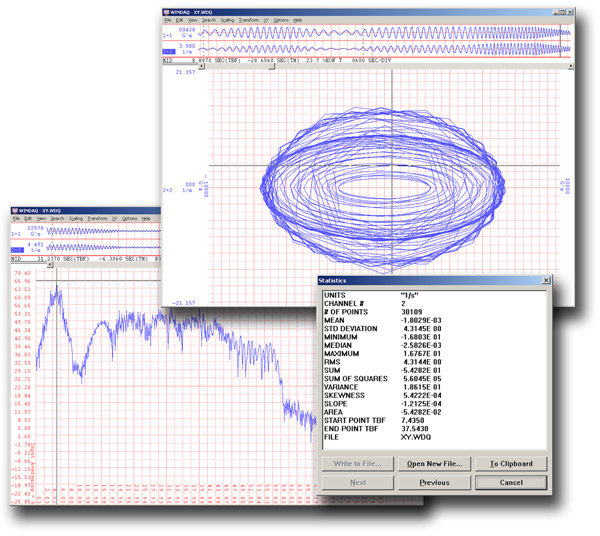Select the highlighted 2=2 channel label in the front window
The image size is (600, 536).
tap(169, 51)
